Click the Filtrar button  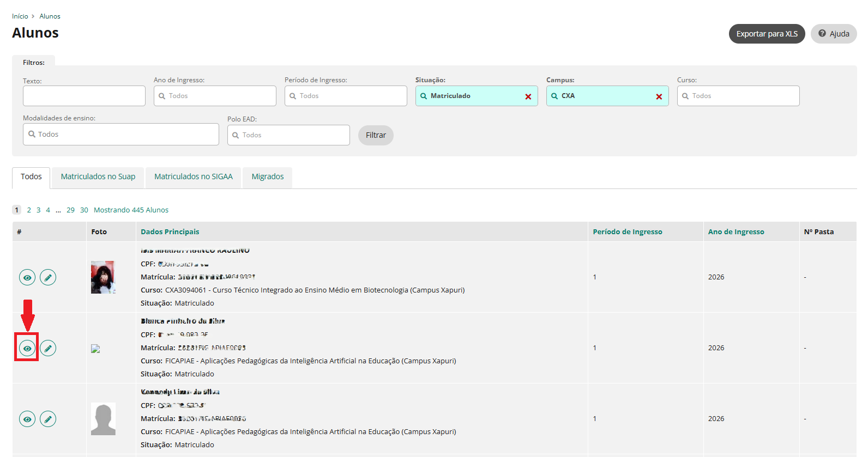coord(376,135)
